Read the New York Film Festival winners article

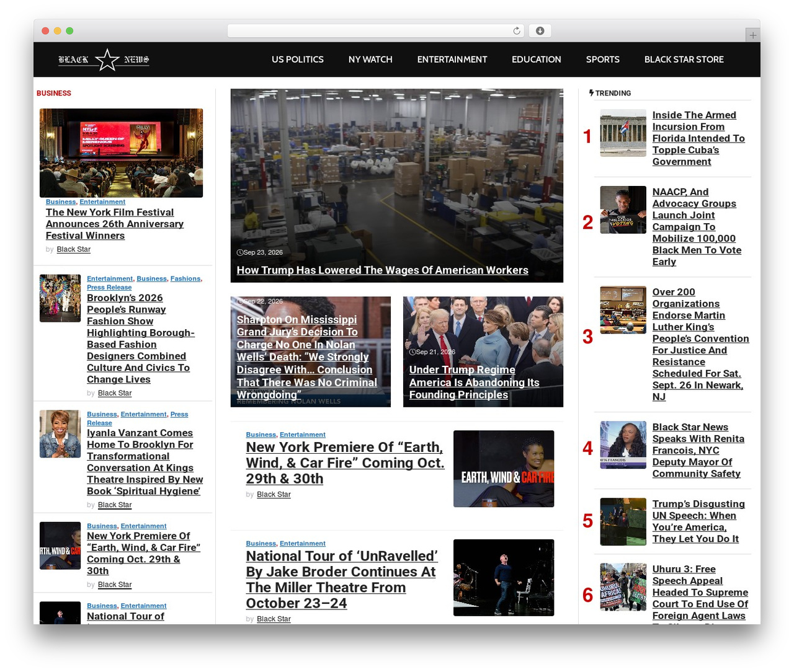click(115, 224)
